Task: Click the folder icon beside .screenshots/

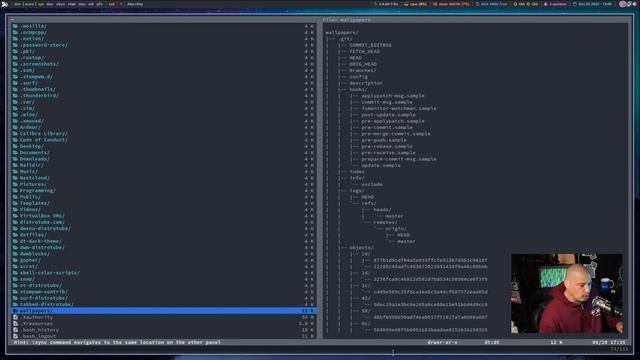Action: coord(15,64)
